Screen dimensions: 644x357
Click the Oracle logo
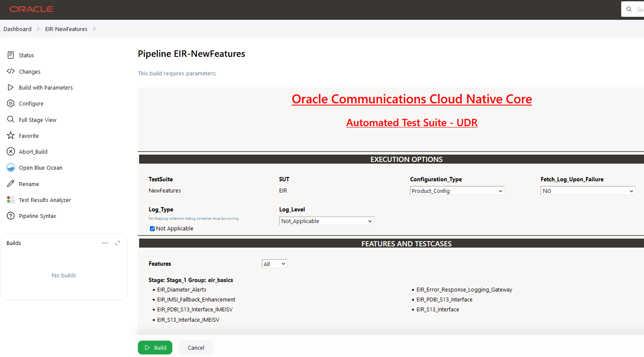(31, 9)
